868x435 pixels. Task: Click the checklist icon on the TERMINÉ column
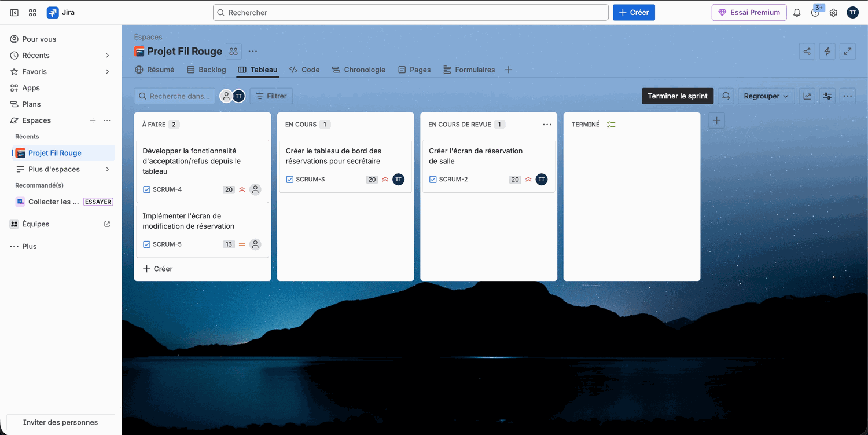click(611, 125)
